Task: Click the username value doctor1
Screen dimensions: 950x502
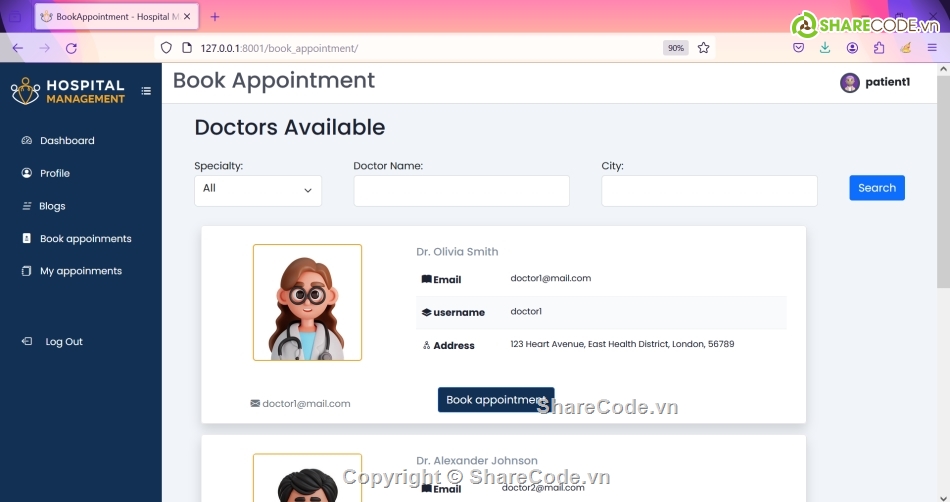Action: pos(526,311)
